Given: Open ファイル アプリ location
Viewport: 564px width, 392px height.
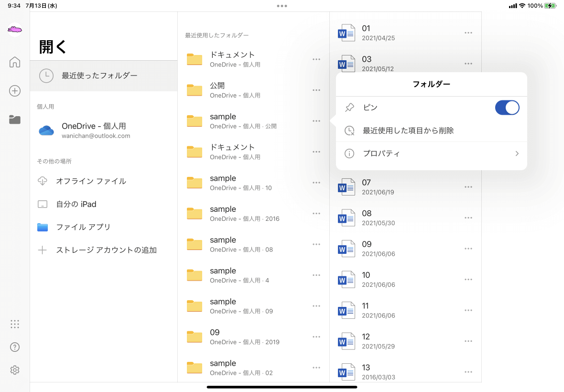Looking at the screenshot, I should click(x=83, y=227).
